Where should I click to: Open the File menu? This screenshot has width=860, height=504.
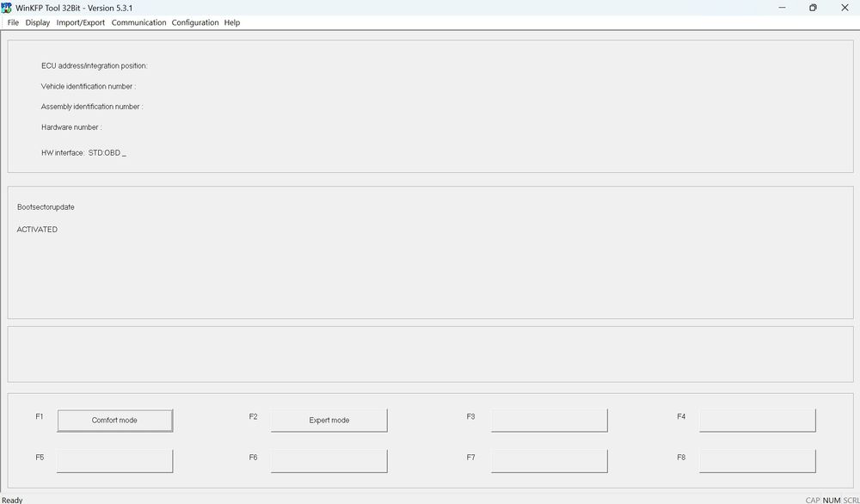13,22
